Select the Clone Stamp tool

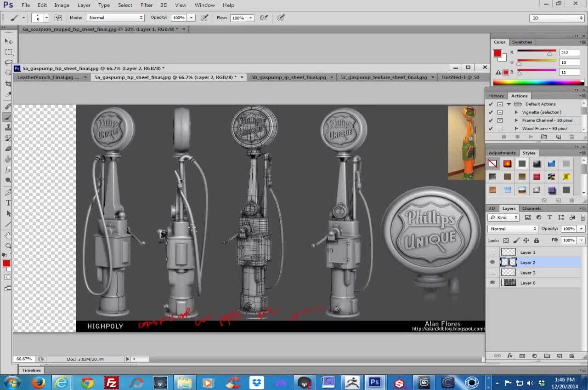point(8,127)
